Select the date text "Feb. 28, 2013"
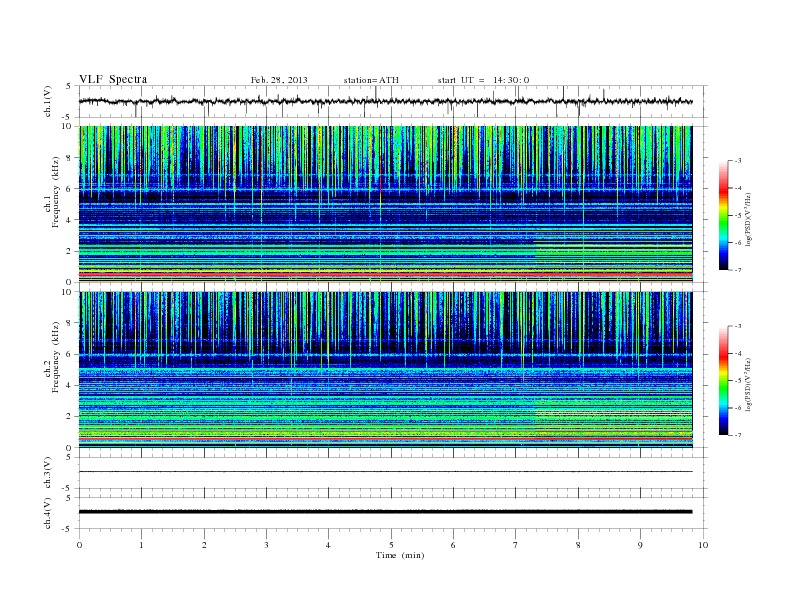 click(279, 80)
